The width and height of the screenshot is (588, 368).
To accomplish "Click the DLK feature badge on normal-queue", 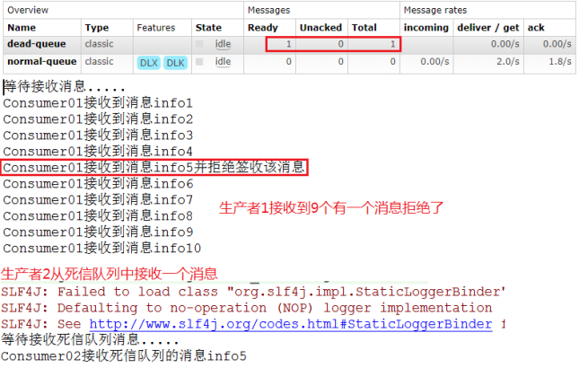I will pos(175,63).
